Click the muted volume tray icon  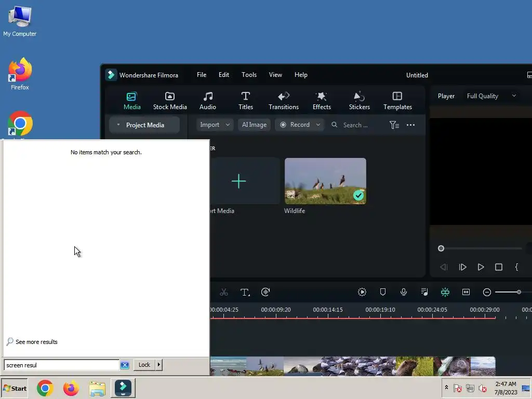coord(482,388)
